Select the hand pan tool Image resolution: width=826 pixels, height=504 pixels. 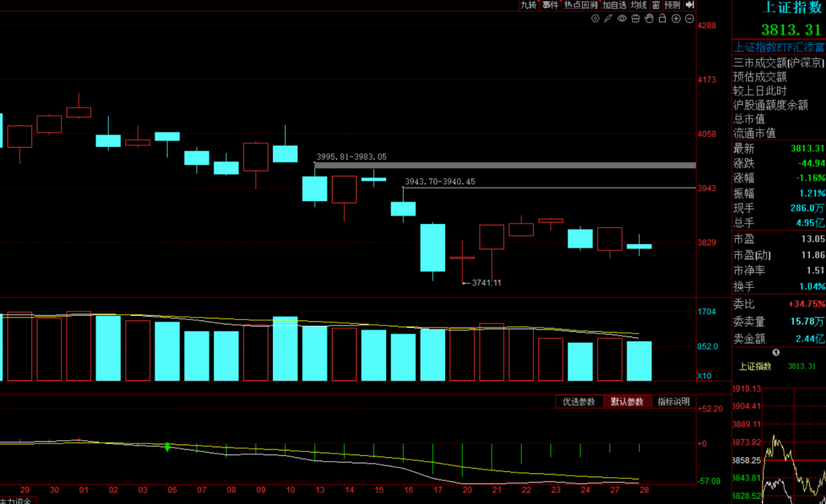pyautogui.click(x=649, y=18)
